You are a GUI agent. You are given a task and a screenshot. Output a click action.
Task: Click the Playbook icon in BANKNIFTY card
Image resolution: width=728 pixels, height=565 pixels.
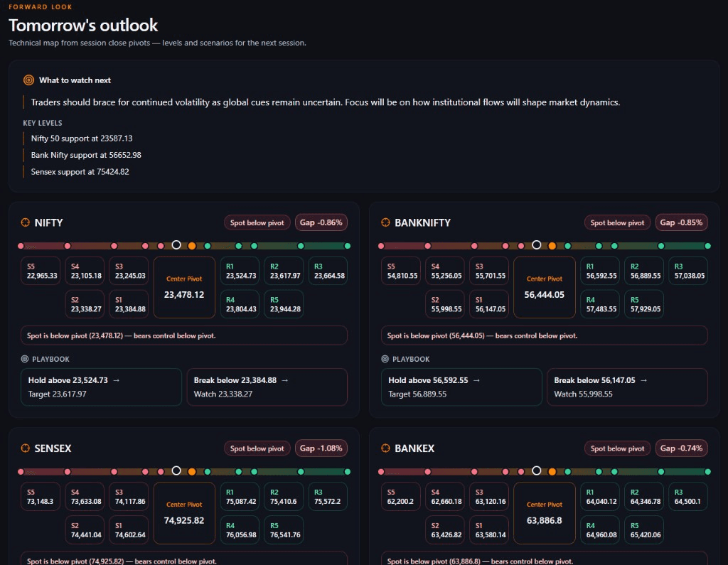point(385,359)
